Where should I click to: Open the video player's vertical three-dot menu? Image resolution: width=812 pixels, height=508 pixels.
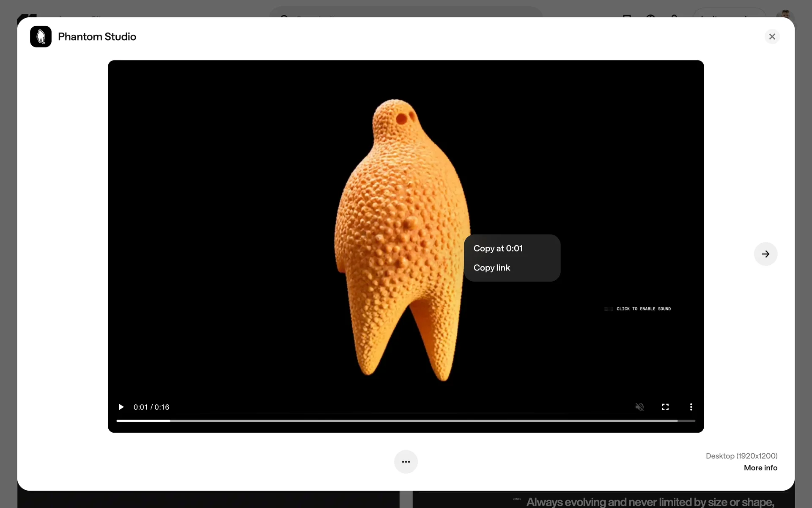pyautogui.click(x=691, y=407)
